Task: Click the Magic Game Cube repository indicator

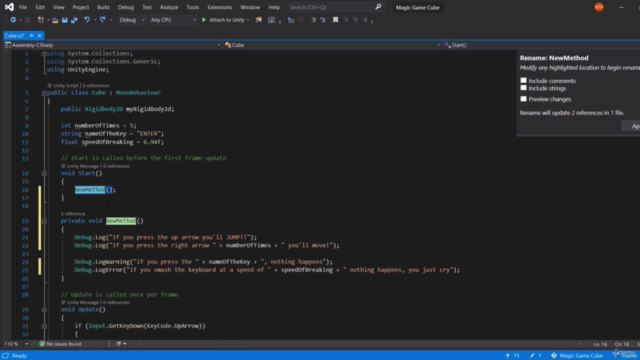Action: 577,356
